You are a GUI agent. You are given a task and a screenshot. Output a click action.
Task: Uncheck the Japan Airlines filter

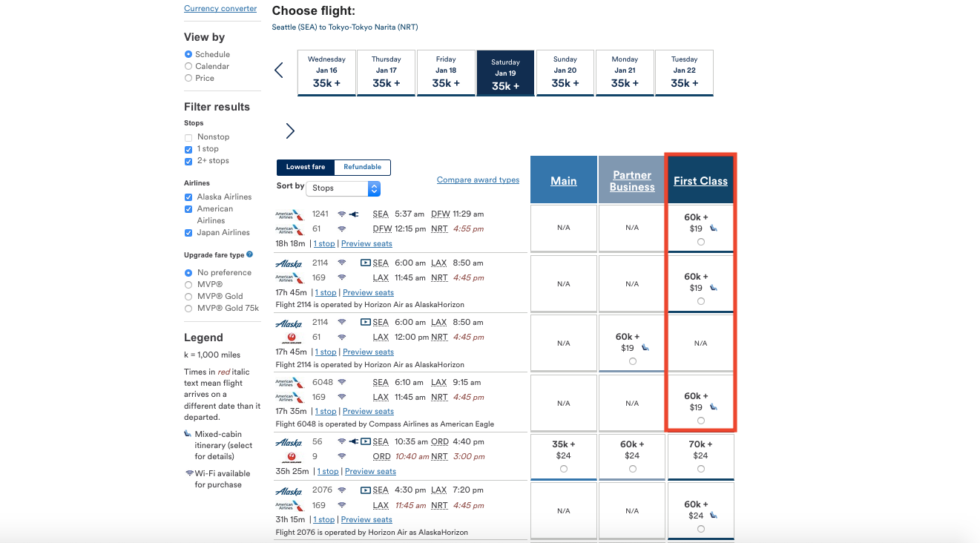pyautogui.click(x=188, y=233)
